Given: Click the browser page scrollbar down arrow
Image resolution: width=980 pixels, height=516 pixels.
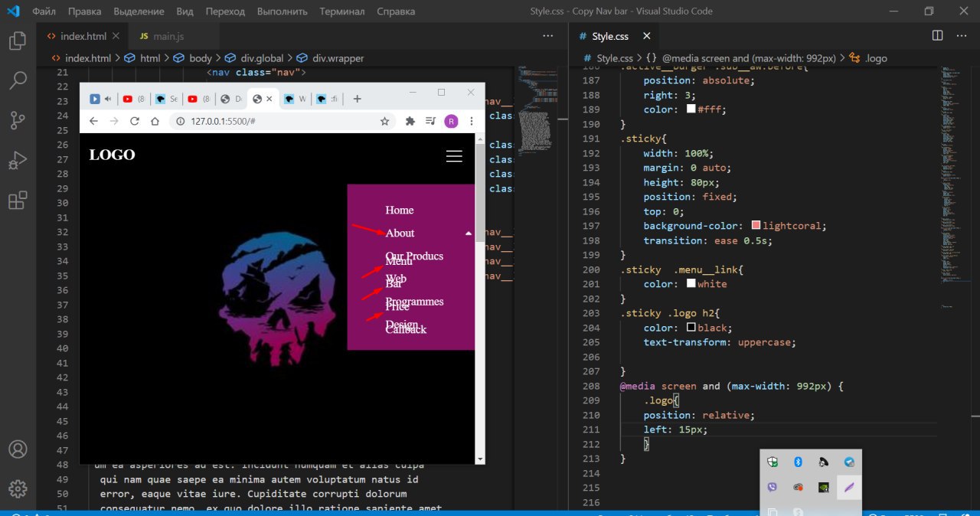Looking at the screenshot, I should pyautogui.click(x=480, y=459).
